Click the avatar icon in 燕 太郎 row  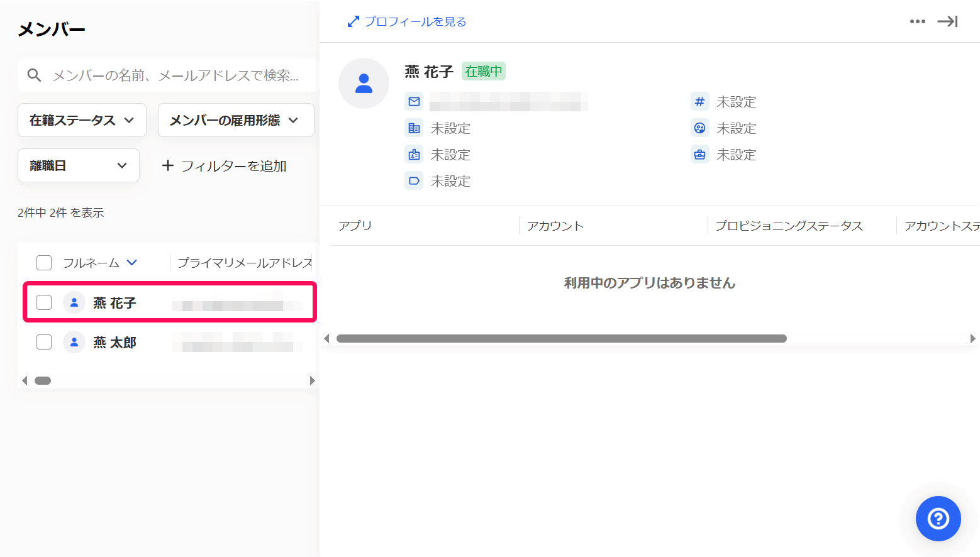(x=74, y=342)
